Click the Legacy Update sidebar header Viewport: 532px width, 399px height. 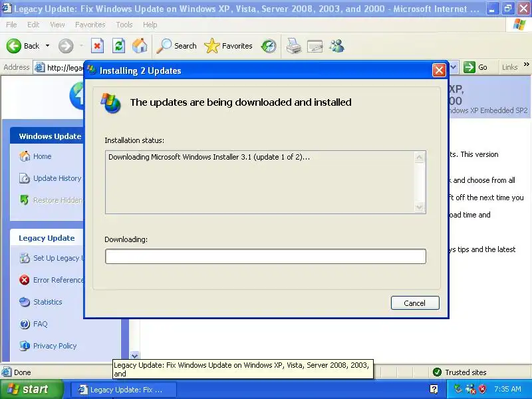[47, 238]
